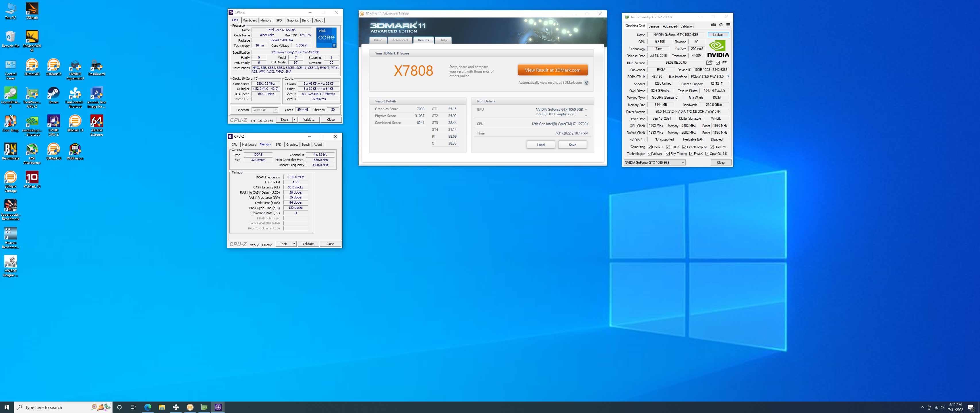The width and height of the screenshot is (980, 413).
Task: Launch FanControl shortcut icon
Action: (x=75, y=97)
